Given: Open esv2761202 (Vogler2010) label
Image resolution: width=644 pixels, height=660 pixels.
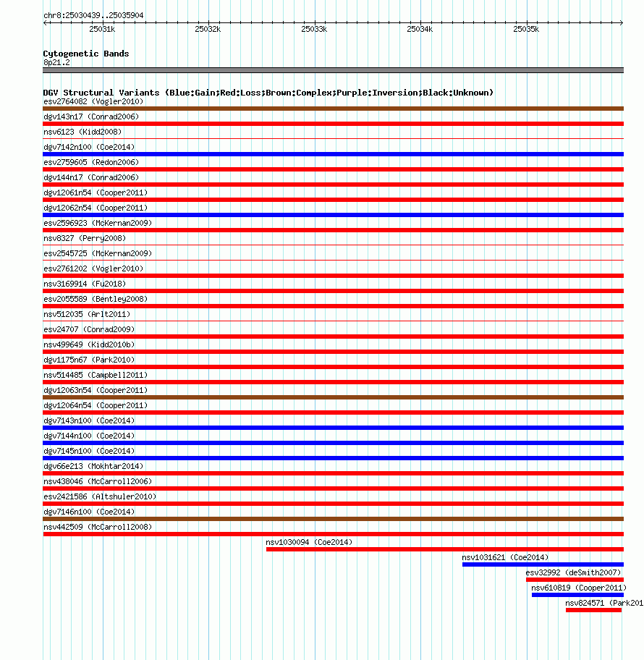Looking at the screenshot, I should [x=93, y=268].
